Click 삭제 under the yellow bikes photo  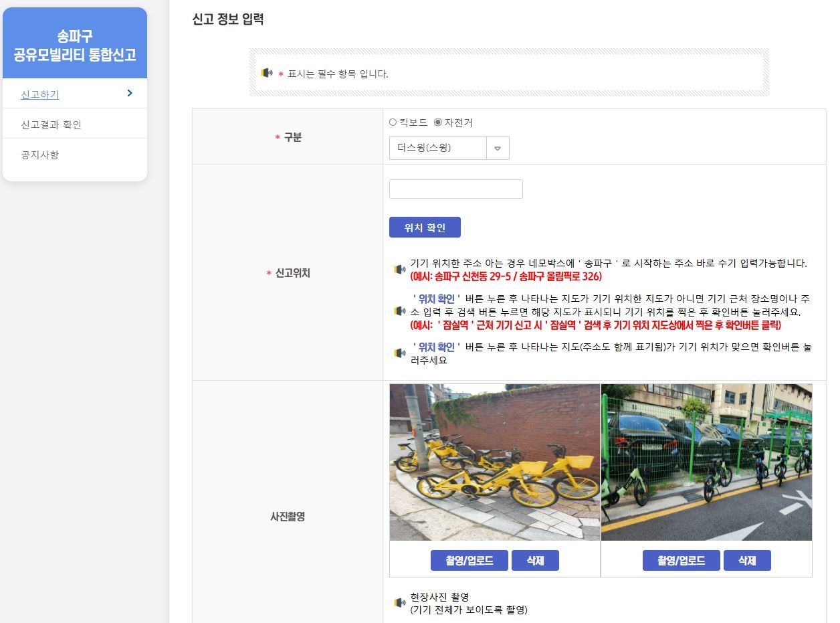[x=535, y=561]
